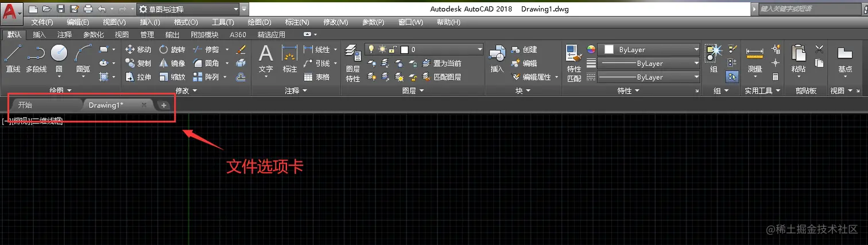This screenshot has width=868, height=245.
Task: Click the Stretch (拉伸) tool
Action: pyautogui.click(x=138, y=77)
